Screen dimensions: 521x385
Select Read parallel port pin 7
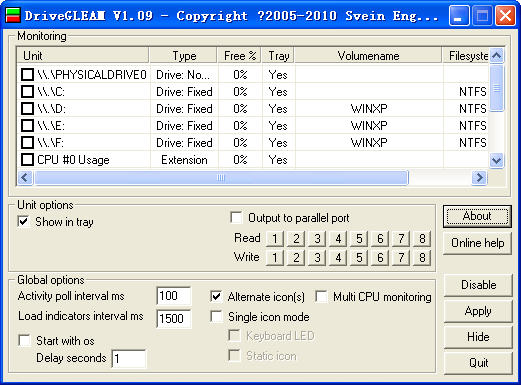(x=401, y=239)
